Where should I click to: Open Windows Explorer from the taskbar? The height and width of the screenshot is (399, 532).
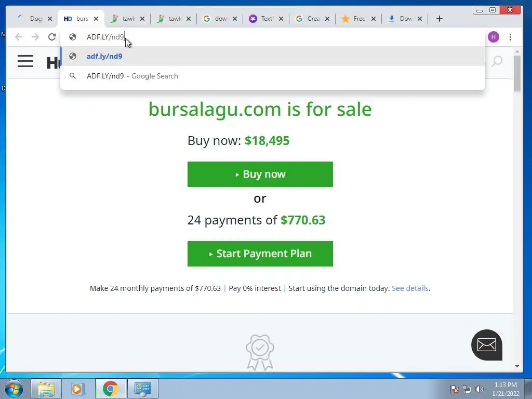46,389
